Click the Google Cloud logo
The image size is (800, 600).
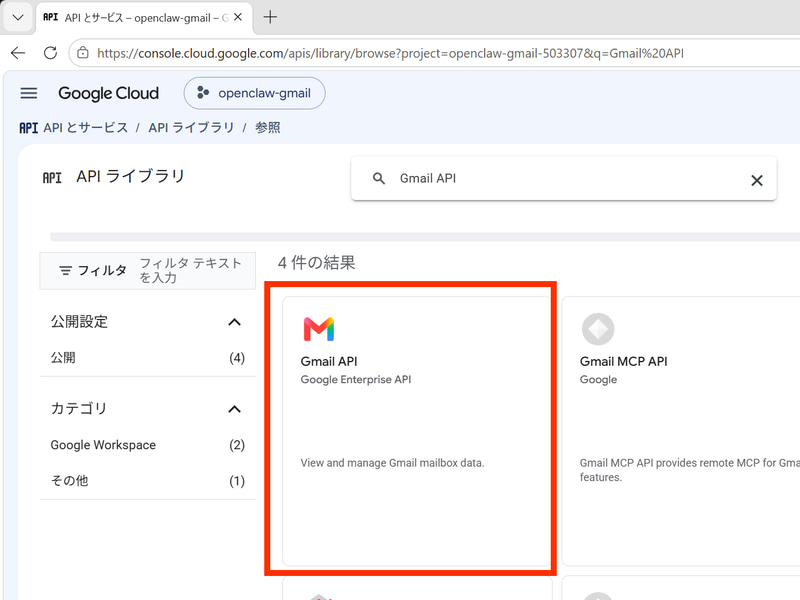(x=108, y=93)
